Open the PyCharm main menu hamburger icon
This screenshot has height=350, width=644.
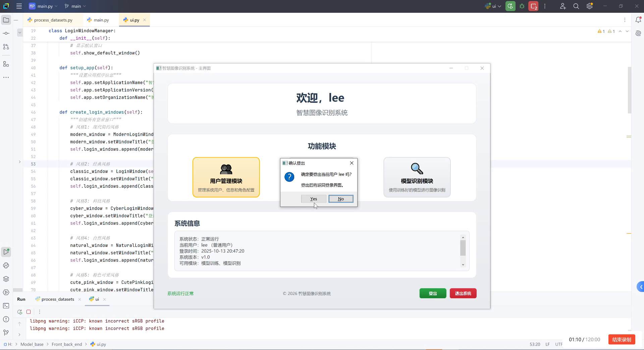coord(19,6)
